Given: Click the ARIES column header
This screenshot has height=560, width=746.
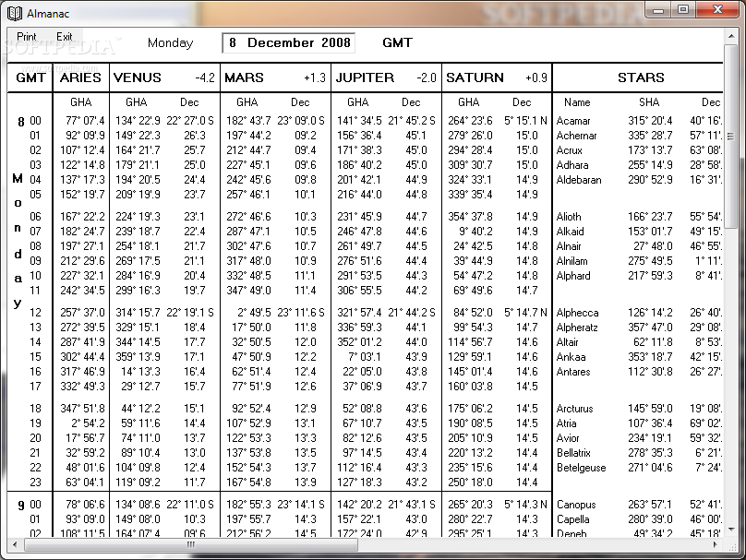Looking at the screenshot, I should pyautogui.click(x=80, y=77).
